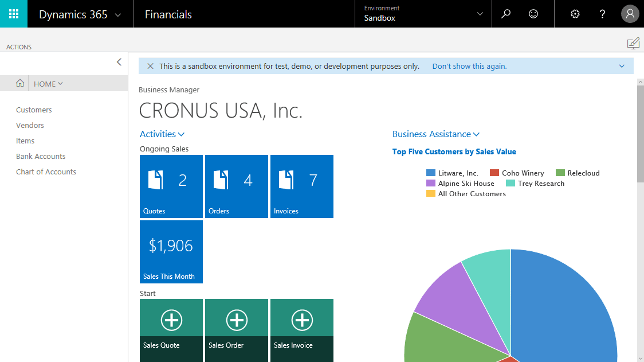Screen dimensions: 644x362
Task: Expand the Activities section menu
Action: point(162,134)
